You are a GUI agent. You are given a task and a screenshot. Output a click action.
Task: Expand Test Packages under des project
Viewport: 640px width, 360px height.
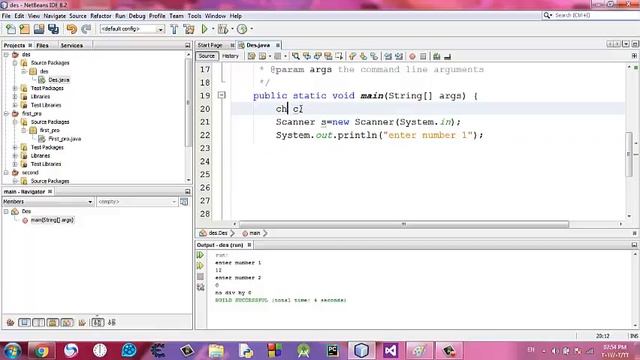tap(15, 88)
